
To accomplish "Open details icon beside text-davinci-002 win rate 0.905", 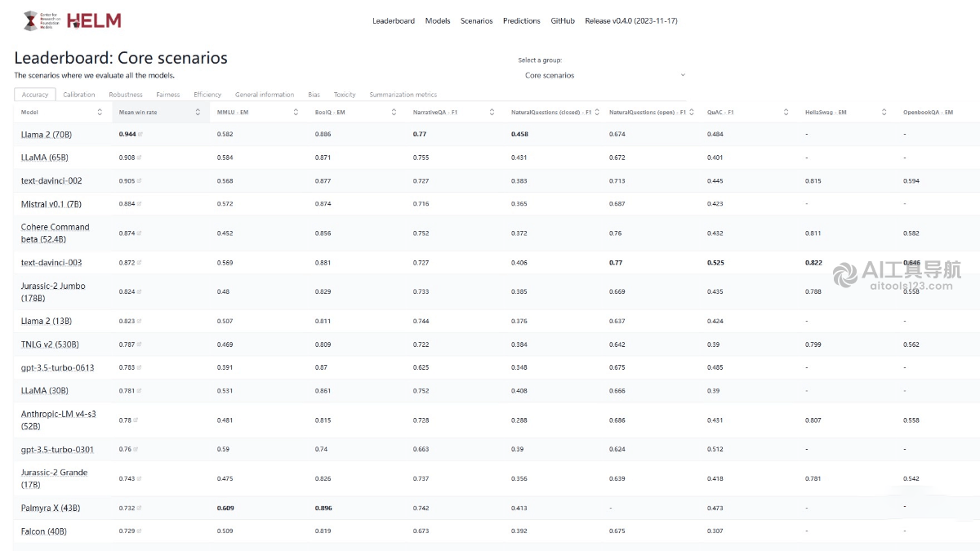I will 140,181.
